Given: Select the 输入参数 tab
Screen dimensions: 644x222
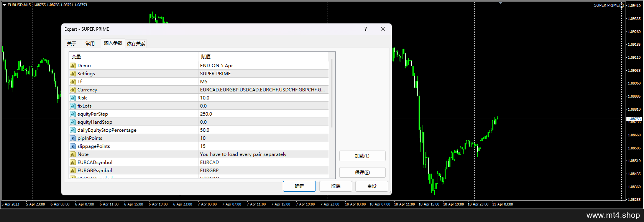Looking at the screenshot, I should (113, 43).
